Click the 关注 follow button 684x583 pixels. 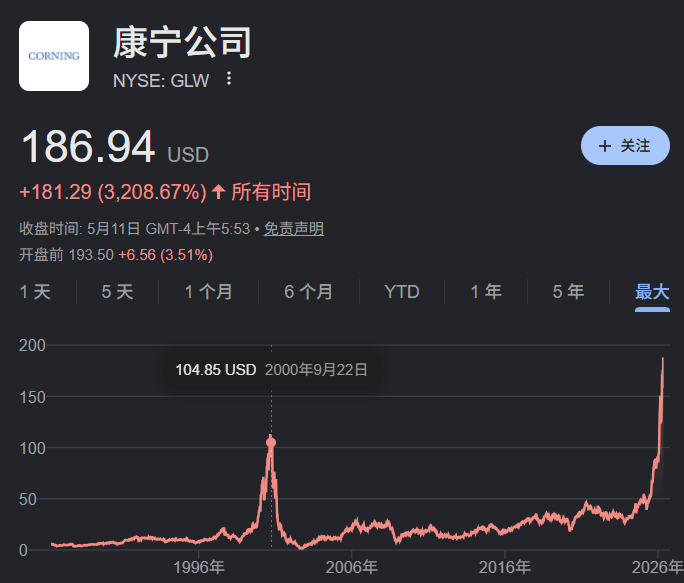pos(625,145)
